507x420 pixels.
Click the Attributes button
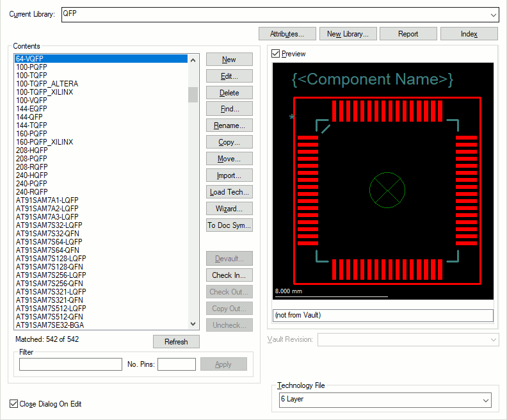(291, 34)
